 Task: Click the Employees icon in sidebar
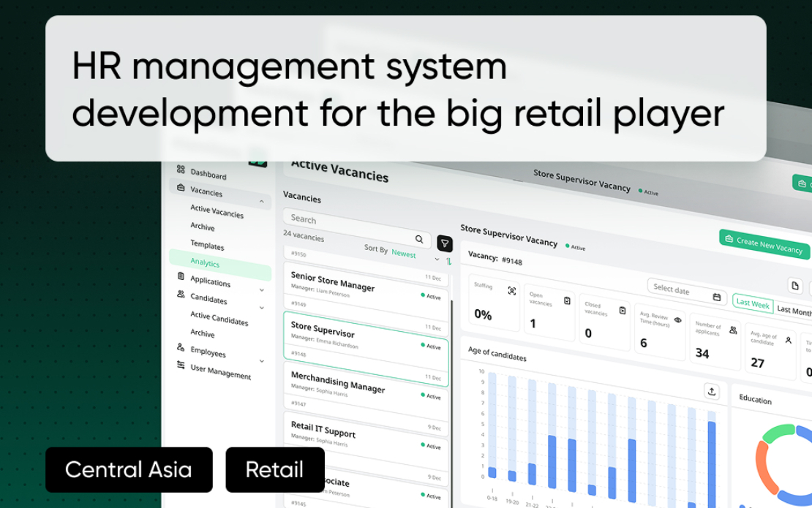click(181, 347)
